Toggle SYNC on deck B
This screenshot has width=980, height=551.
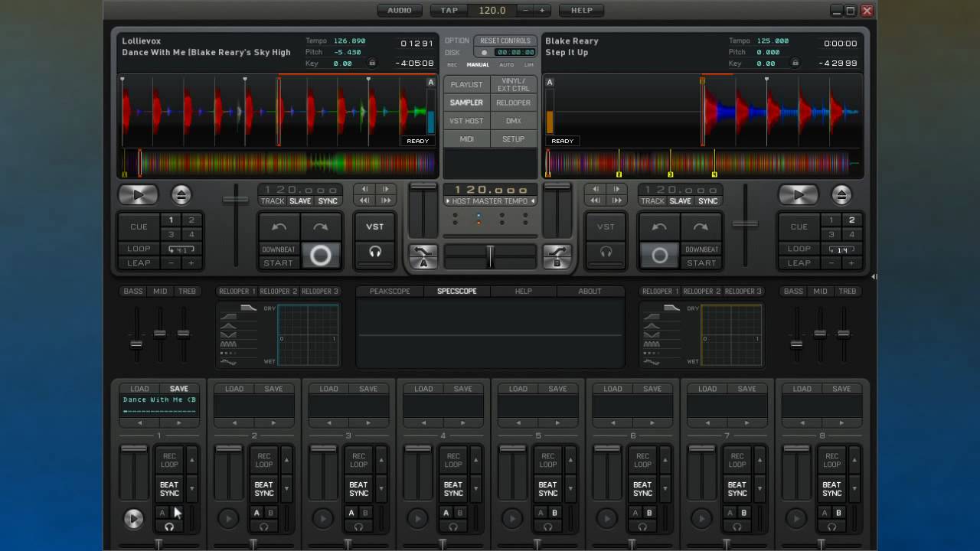tap(708, 201)
